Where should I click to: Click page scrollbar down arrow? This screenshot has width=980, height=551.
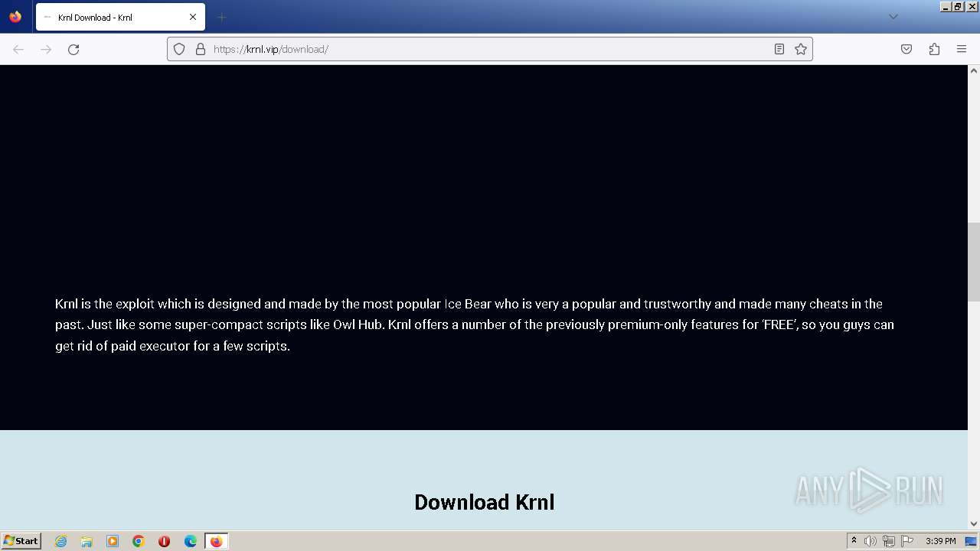pos(974,524)
